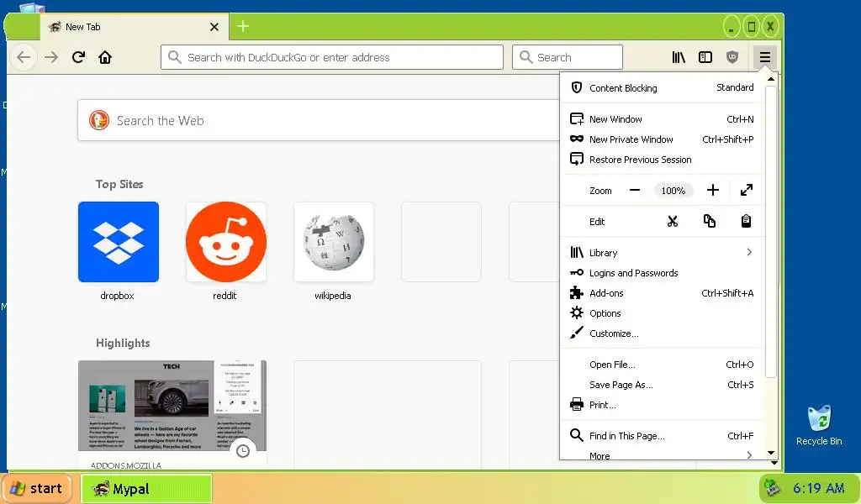Viewport: 861px width, 504px height.
Task: Reload the current page
Action: click(x=78, y=57)
